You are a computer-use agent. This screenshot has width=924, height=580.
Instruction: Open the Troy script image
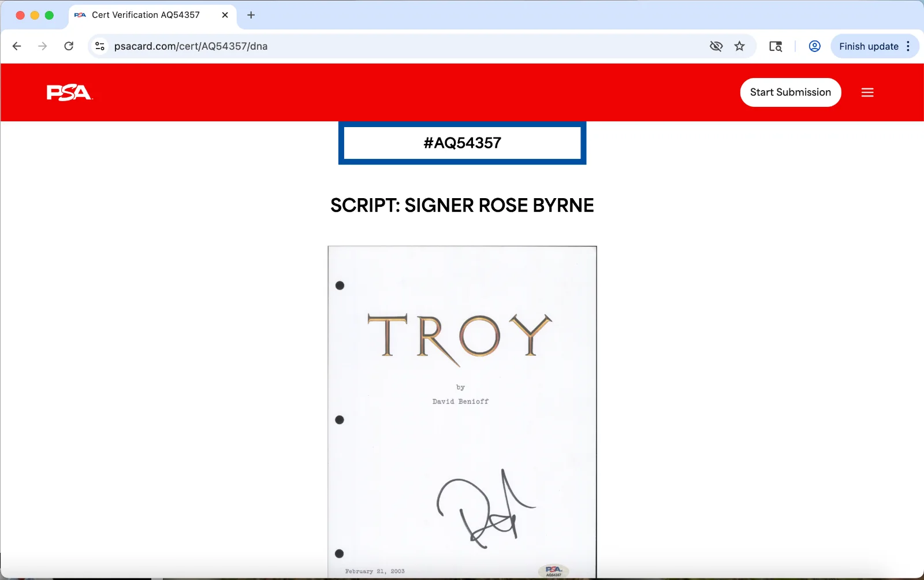click(463, 412)
